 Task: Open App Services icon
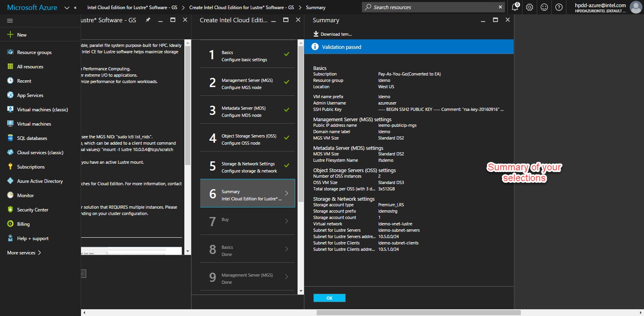[10, 95]
